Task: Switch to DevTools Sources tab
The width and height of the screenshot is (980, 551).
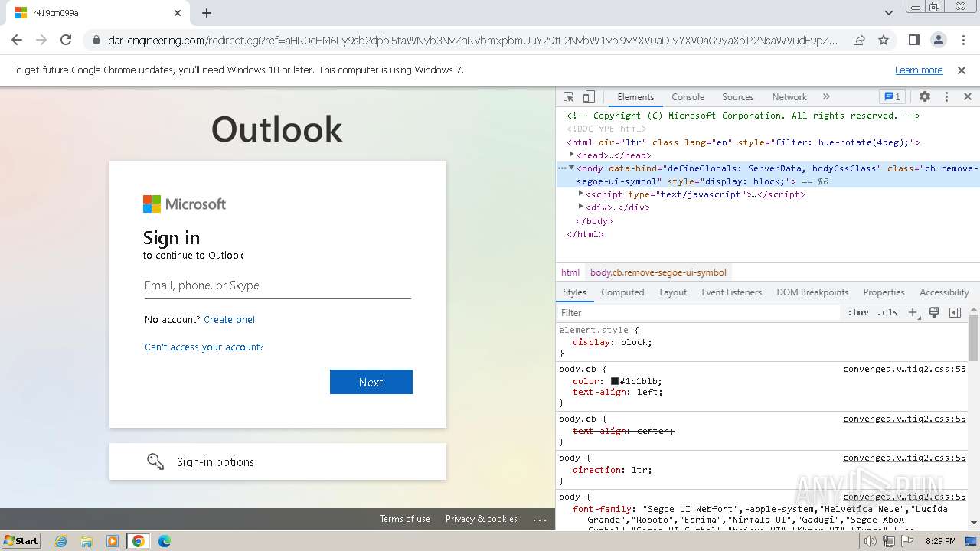Action: [738, 97]
